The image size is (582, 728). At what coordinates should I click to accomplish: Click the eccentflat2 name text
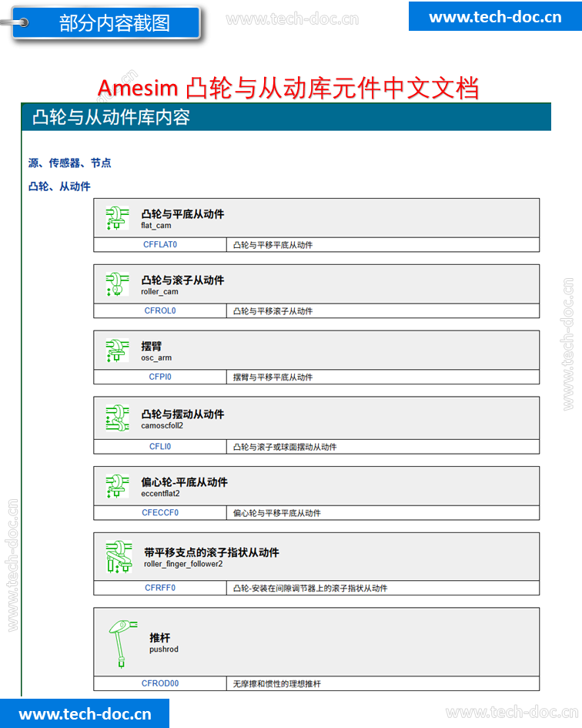pyautogui.click(x=161, y=494)
